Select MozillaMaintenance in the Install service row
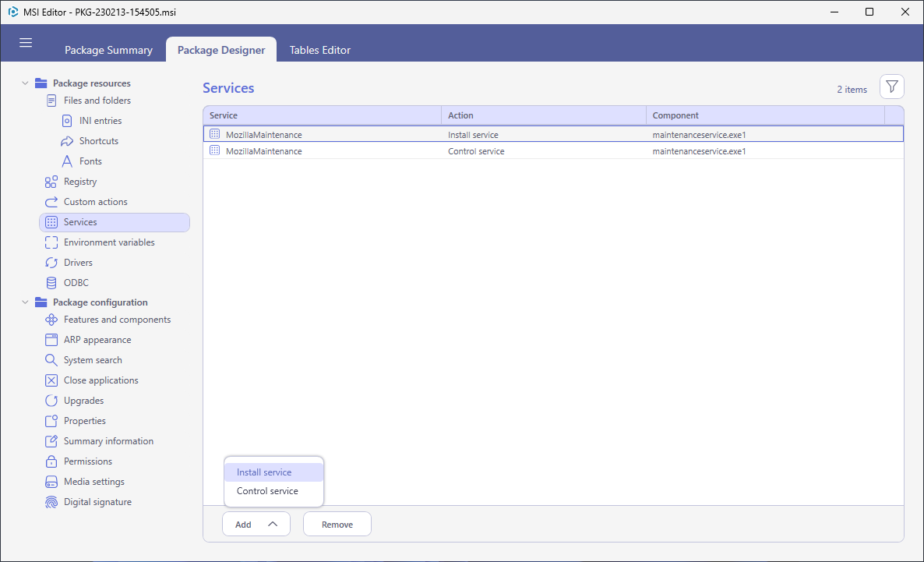924x562 pixels. click(263, 135)
